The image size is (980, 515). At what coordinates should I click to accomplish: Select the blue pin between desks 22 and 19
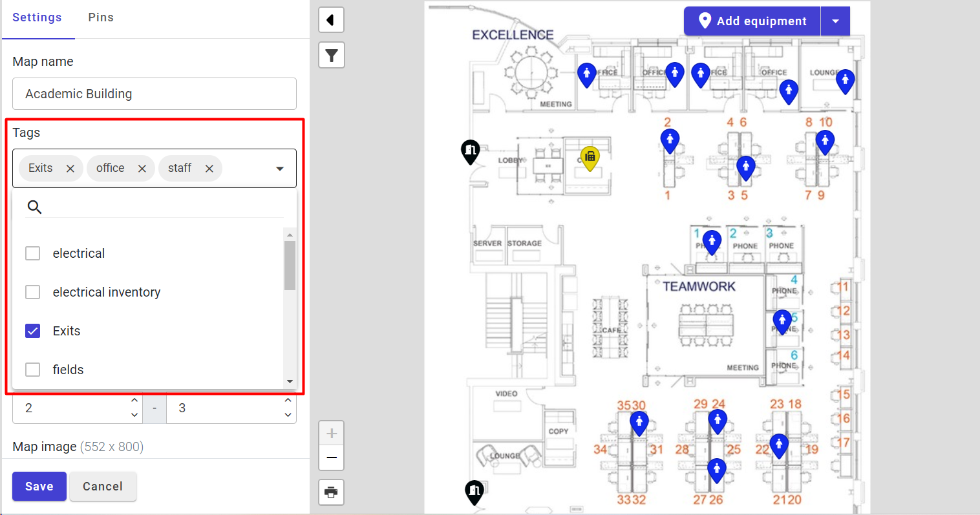point(779,446)
